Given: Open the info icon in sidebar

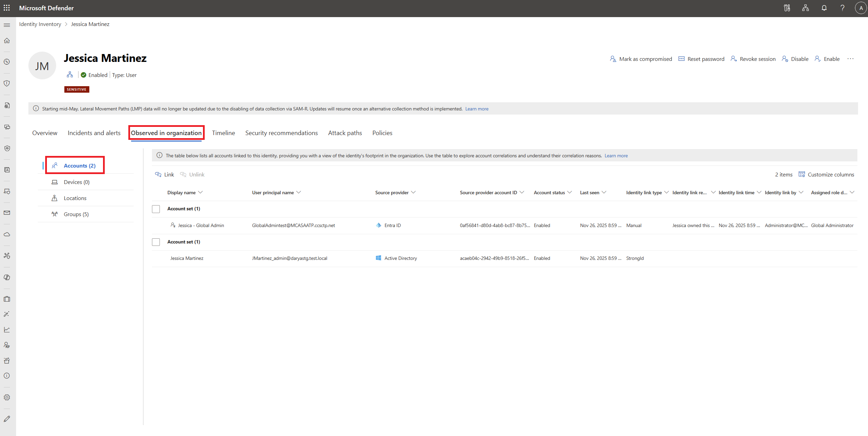Looking at the screenshot, I should 7,376.
